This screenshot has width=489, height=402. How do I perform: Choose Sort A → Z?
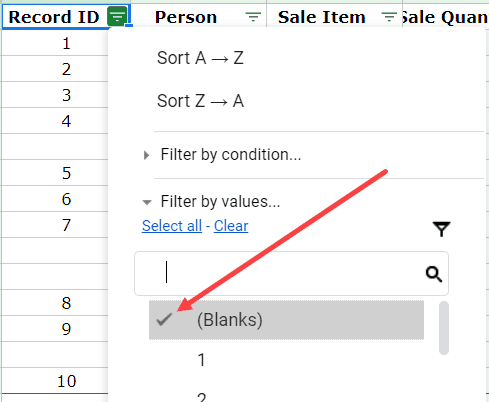tap(200, 58)
